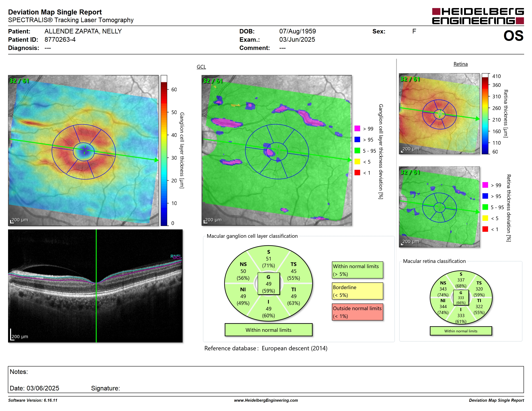Click the magenta >99 swatch in GCL legend
This screenshot has height=411, width=532.
click(357, 128)
